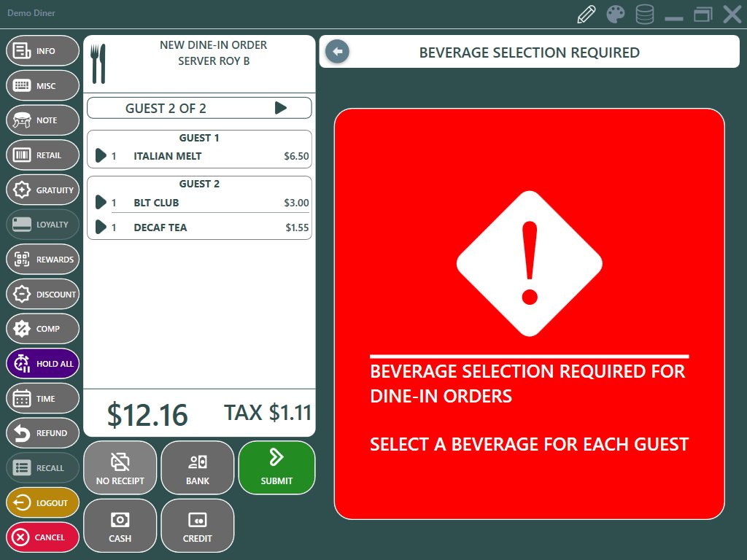Toggle Hold All for the order
The image size is (747, 560).
point(42,364)
